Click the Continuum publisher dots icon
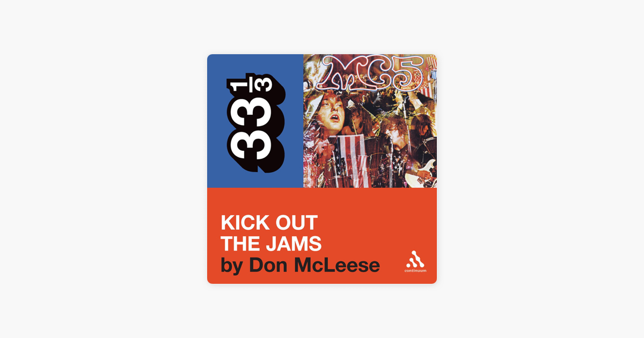The image size is (644, 338). pos(415,259)
